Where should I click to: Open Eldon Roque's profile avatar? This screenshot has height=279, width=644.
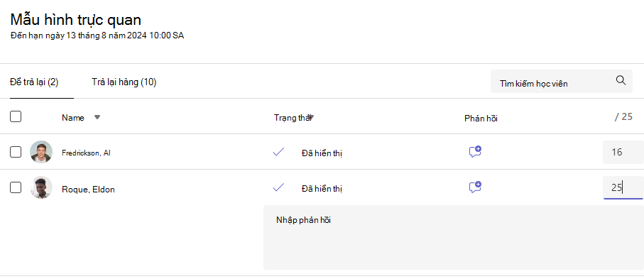41,187
